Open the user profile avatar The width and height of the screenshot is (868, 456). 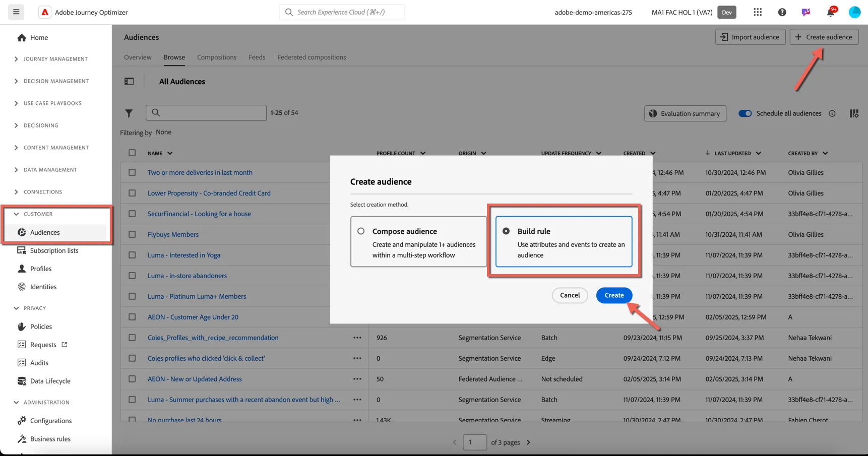pos(854,12)
